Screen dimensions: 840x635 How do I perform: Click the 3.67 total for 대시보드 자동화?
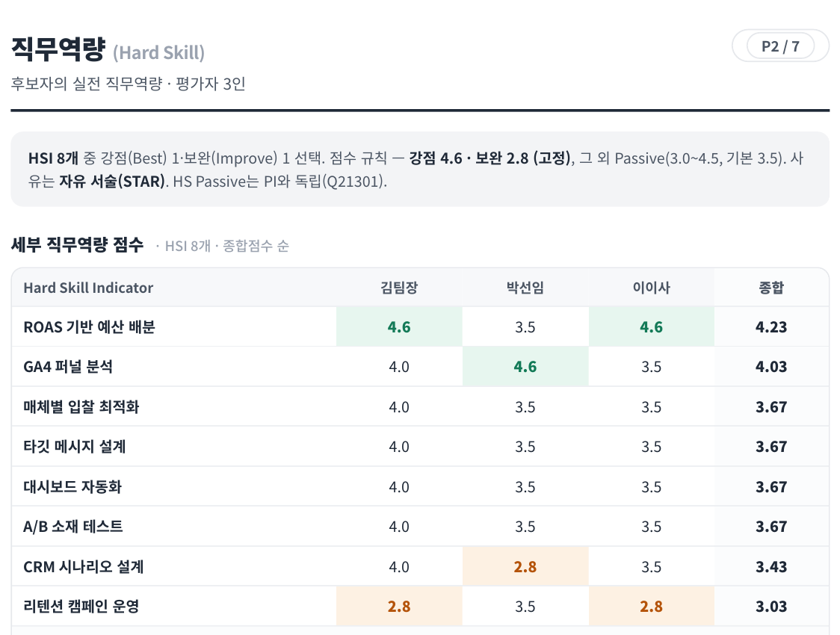click(771, 486)
